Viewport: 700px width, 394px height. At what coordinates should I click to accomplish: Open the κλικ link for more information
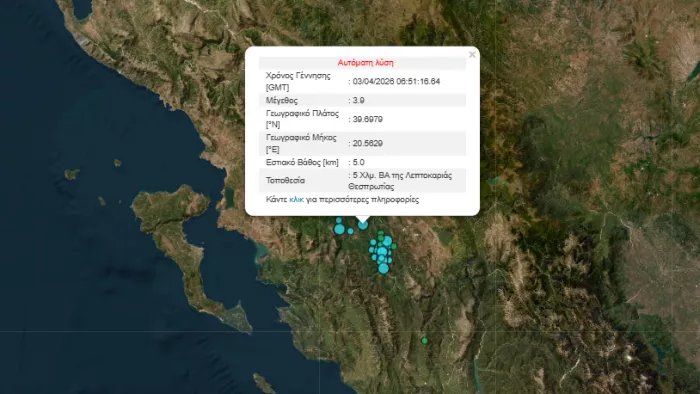point(296,199)
